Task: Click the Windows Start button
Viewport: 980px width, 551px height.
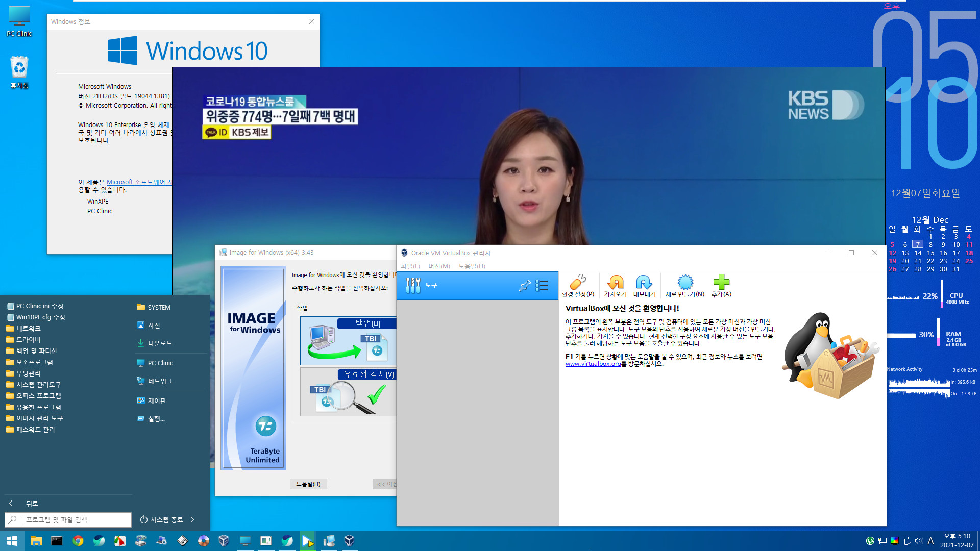Action: [12, 541]
